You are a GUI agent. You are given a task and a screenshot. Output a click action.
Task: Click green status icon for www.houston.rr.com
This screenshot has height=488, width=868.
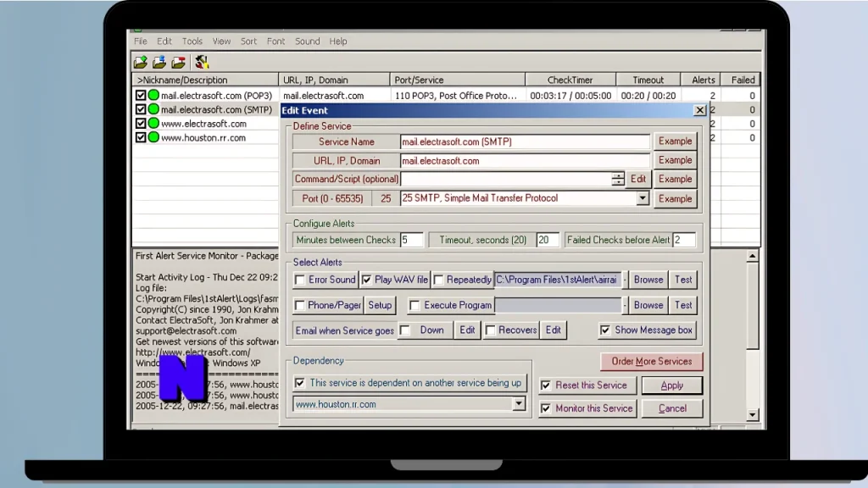(x=153, y=137)
